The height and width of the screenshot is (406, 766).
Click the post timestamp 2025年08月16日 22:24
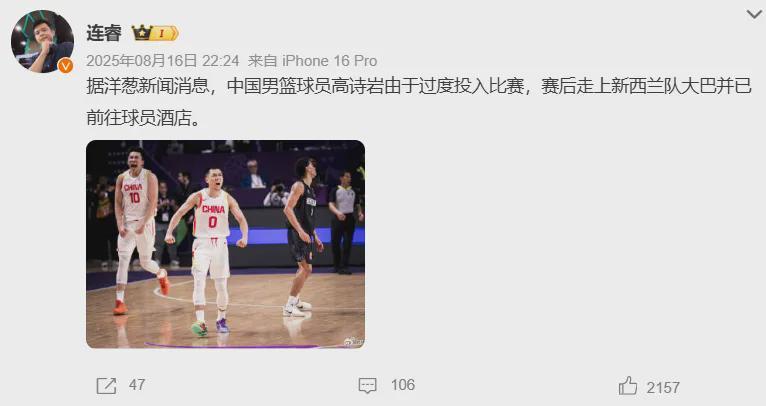click(x=163, y=61)
